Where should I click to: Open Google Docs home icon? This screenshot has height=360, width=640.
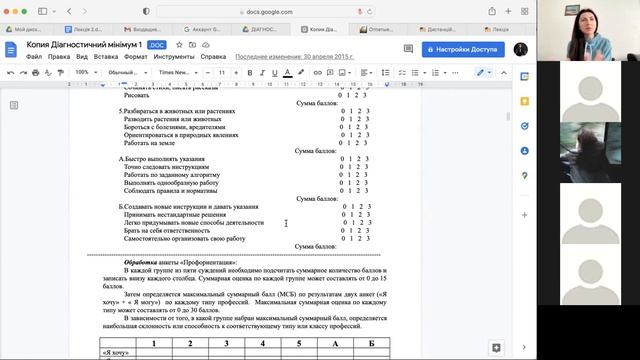[x=11, y=50]
